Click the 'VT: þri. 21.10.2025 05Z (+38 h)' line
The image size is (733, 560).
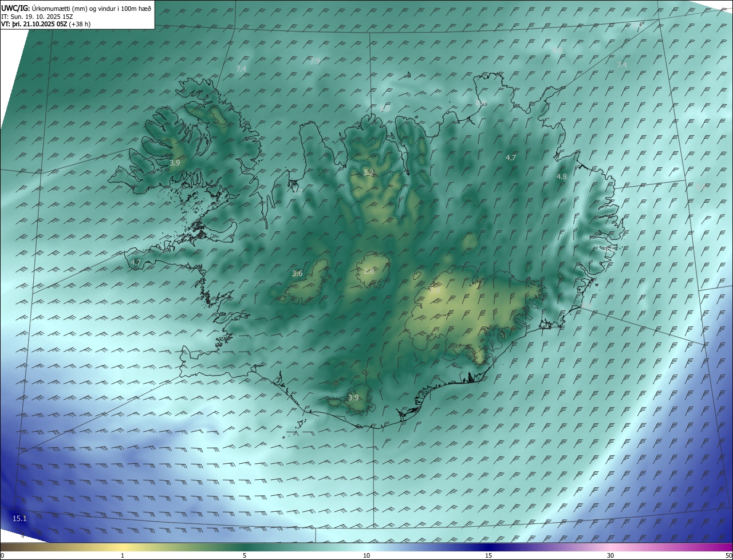pyautogui.click(x=46, y=24)
